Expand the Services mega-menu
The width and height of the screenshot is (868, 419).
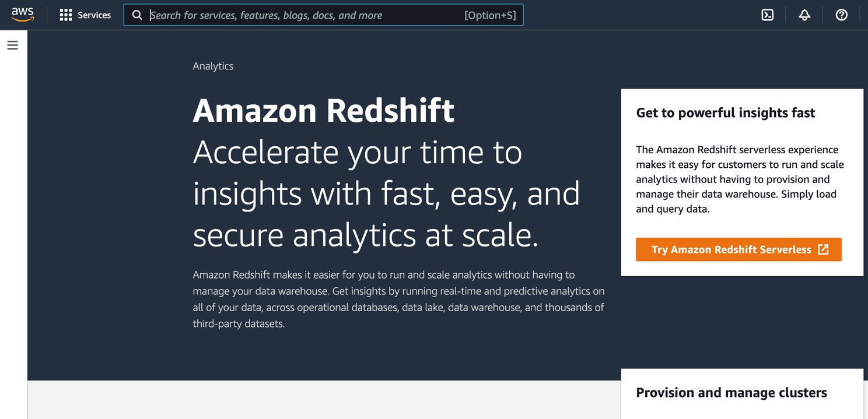click(x=85, y=15)
